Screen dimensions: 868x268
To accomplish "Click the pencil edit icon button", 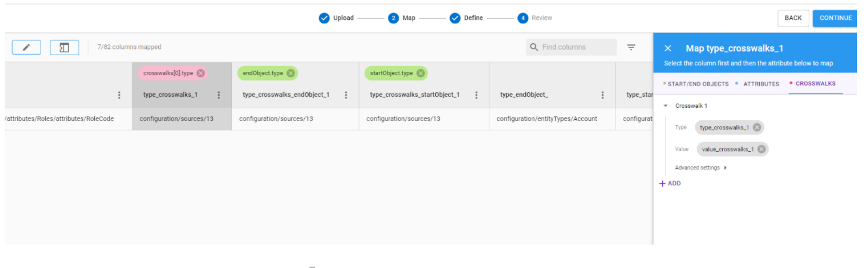I will coord(26,47).
